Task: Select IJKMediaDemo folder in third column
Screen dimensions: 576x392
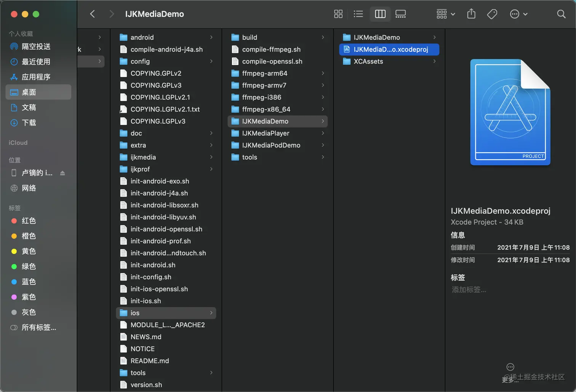Action: click(277, 121)
